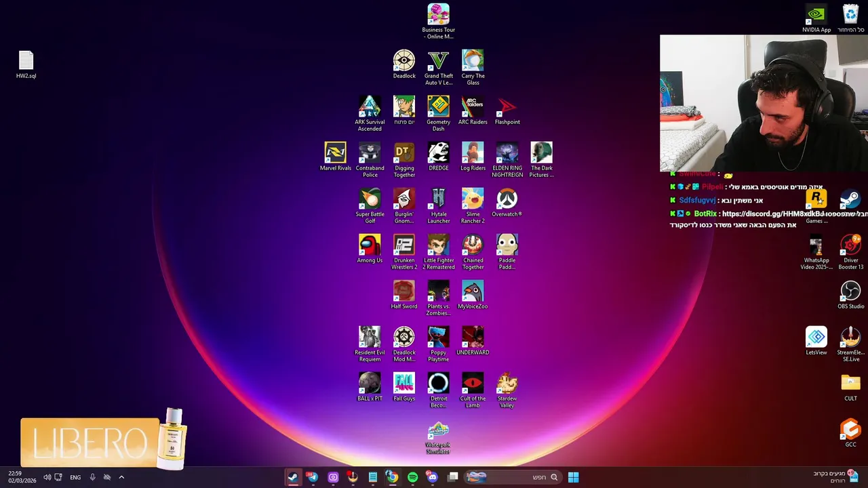Select the WhatsApp Video file thumbnail

coord(816,252)
